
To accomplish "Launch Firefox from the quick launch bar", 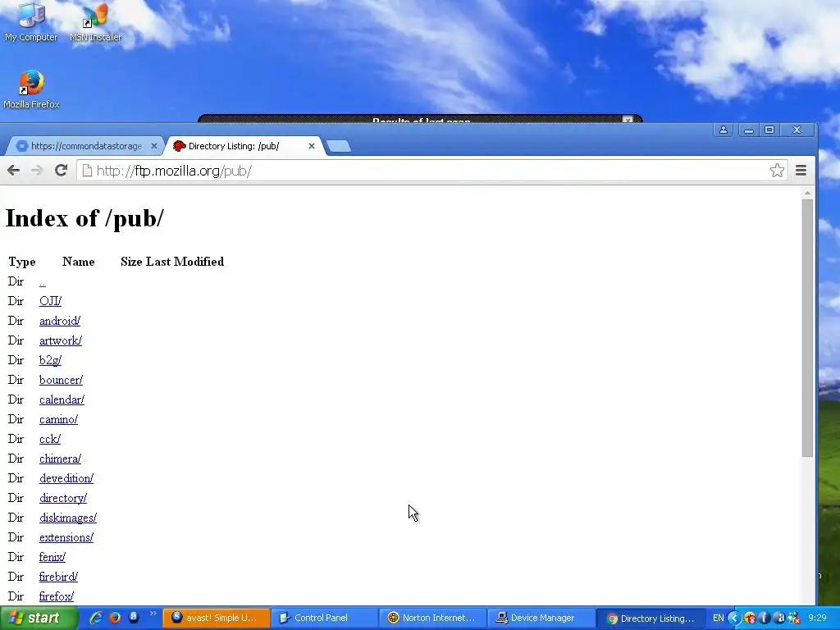I will pyautogui.click(x=115, y=618).
